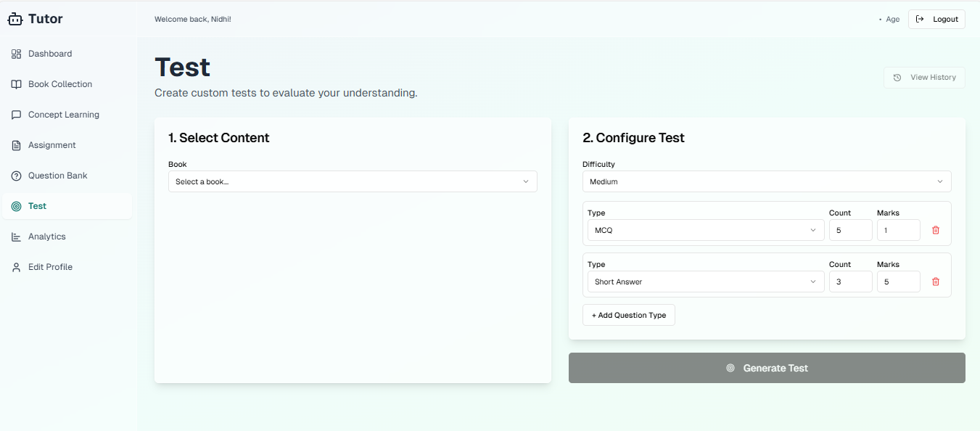980x431 pixels.
Task: Click the clock icon on View History
Action: [x=898, y=78]
